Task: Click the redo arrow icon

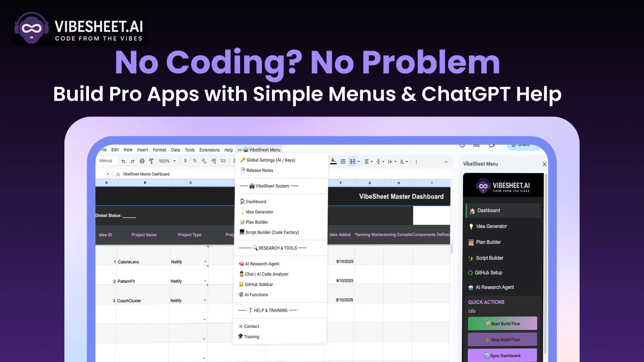Action: [133, 161]
